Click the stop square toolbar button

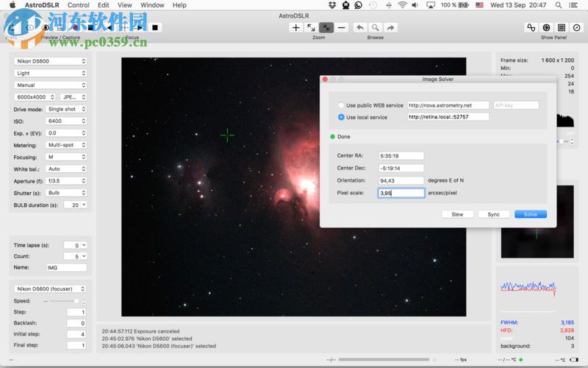click(x=155, y=27)
